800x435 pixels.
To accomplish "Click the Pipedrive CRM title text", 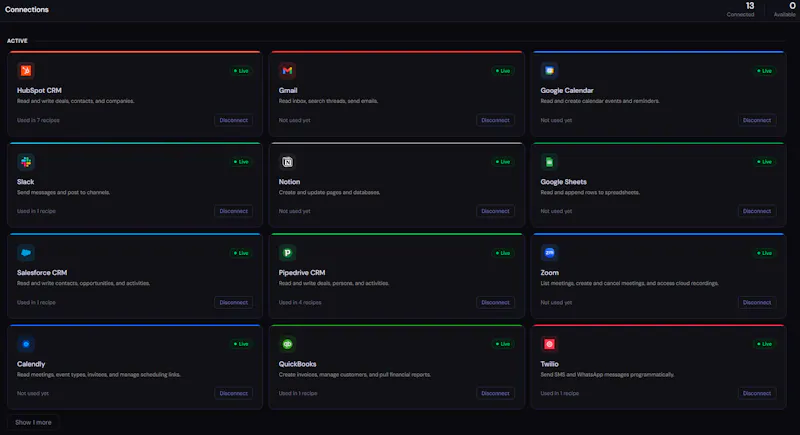I will tap(302, 273).
